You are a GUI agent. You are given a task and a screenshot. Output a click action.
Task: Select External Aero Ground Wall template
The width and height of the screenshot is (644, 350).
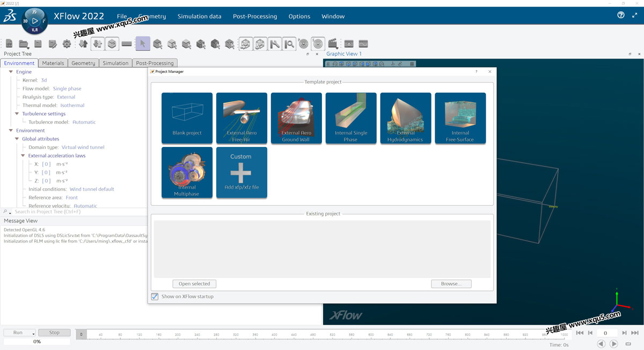[296, 118]
